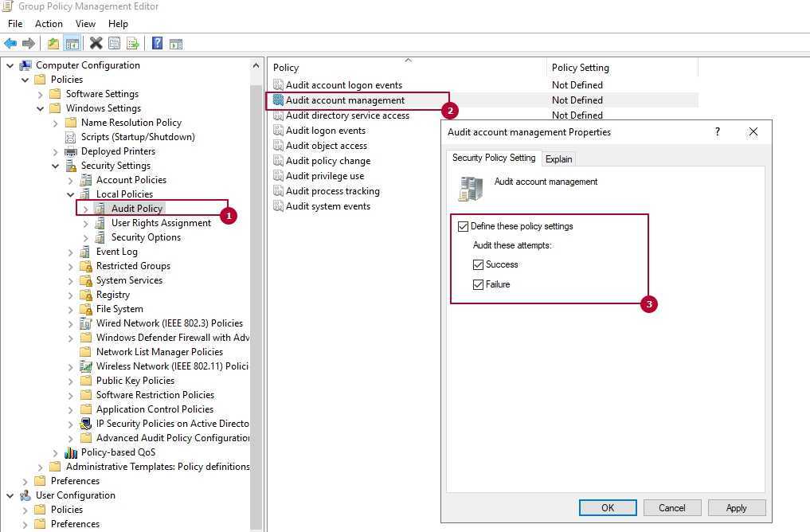The width and height of the screenshot is (810, 532).
Task: Click the OK button
Action: coord(608,508)
